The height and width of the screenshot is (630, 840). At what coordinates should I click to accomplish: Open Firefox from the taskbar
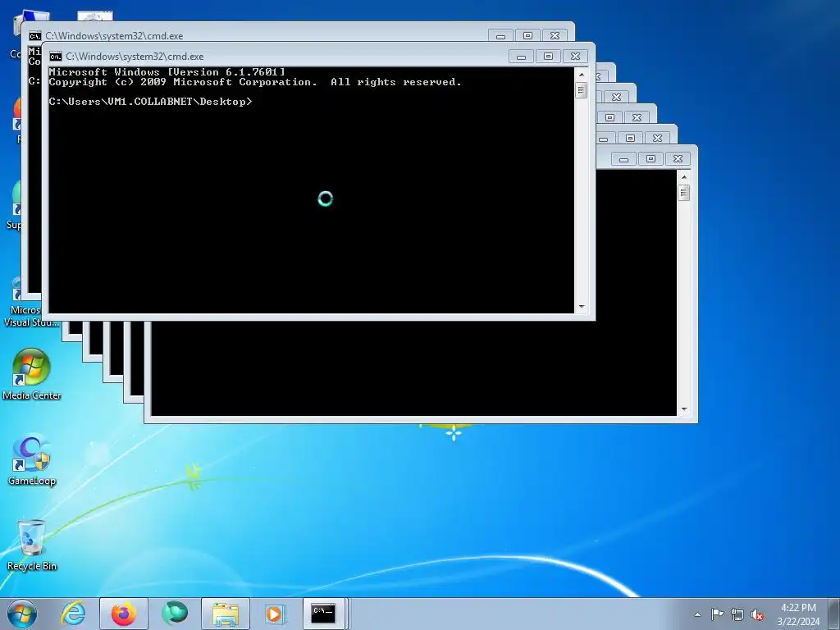pos(123,614)
